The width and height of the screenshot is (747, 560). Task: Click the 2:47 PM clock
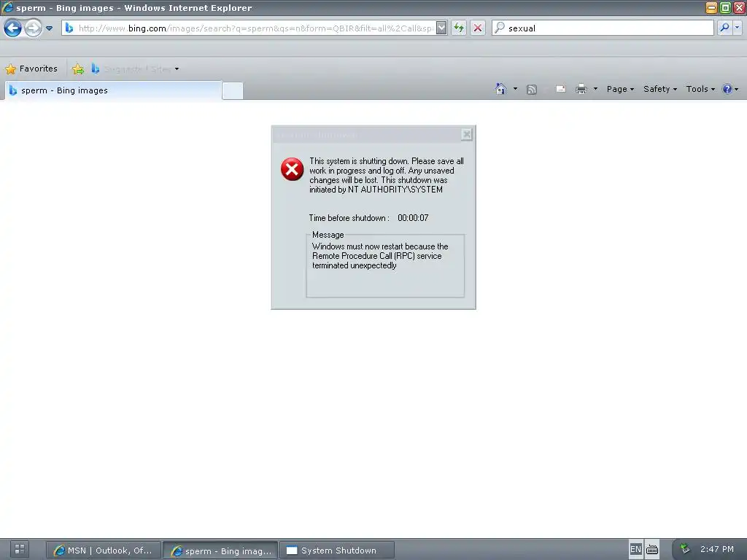click(x=716, y=549)
